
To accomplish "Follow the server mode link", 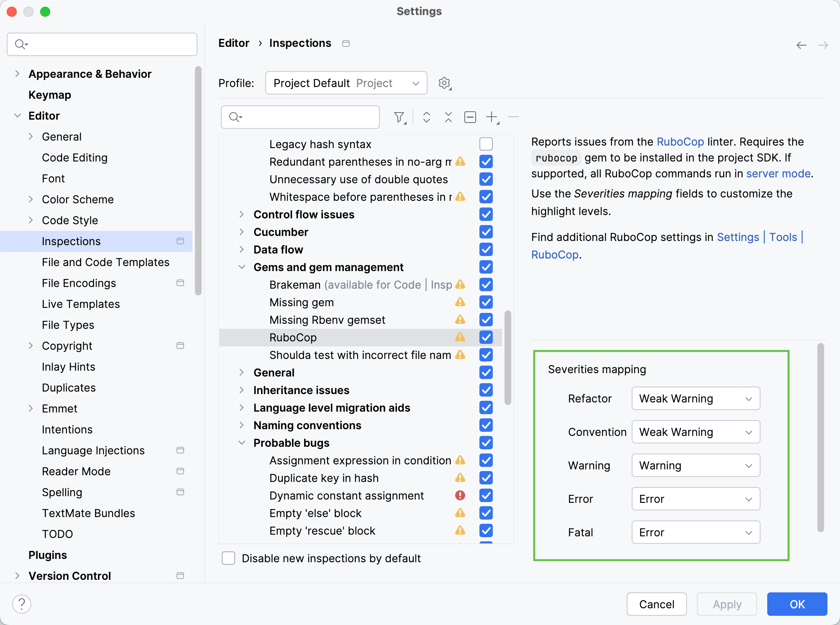I will click(777, 173).
